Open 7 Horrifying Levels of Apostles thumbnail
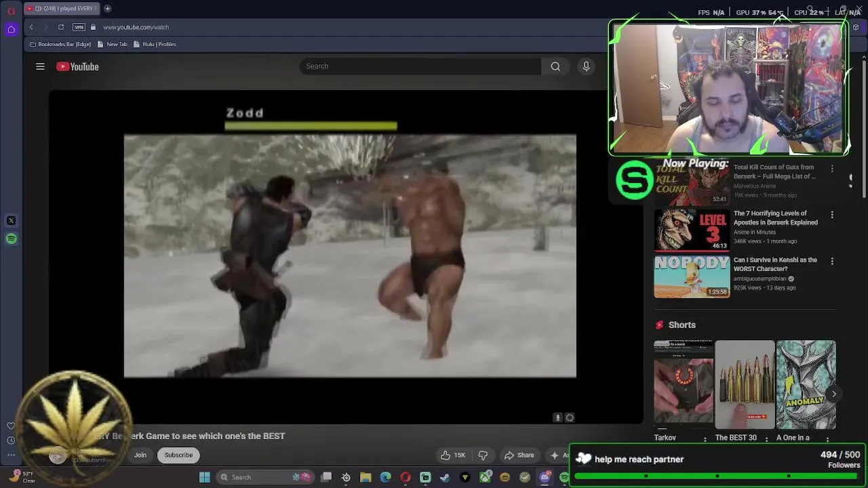 pyautogui.click(x=692, y=229)
